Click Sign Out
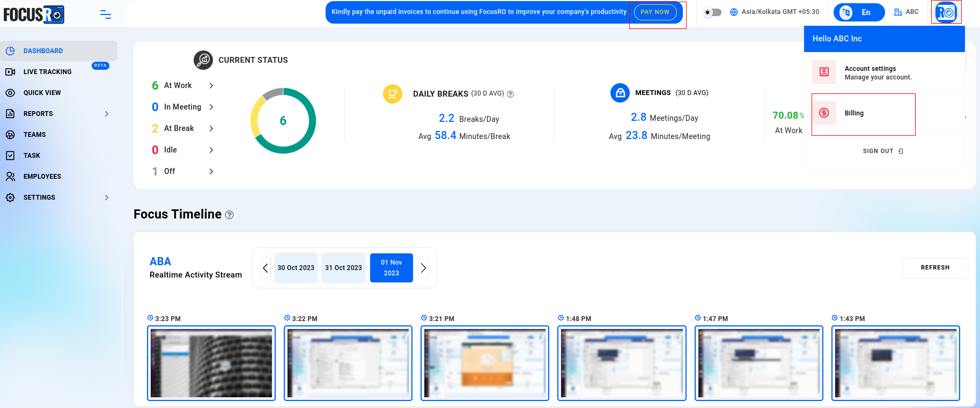 883,151
